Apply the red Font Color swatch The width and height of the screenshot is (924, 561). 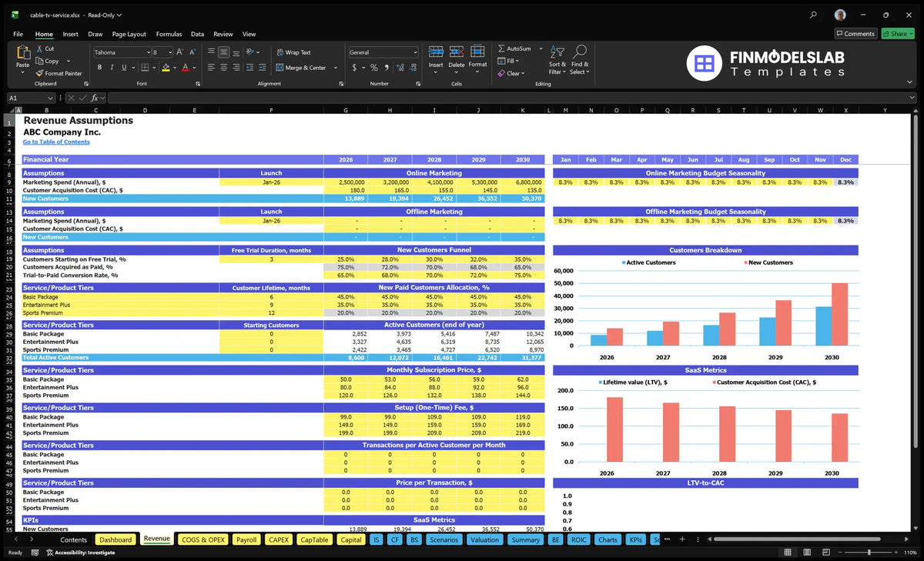click(185, 68)
